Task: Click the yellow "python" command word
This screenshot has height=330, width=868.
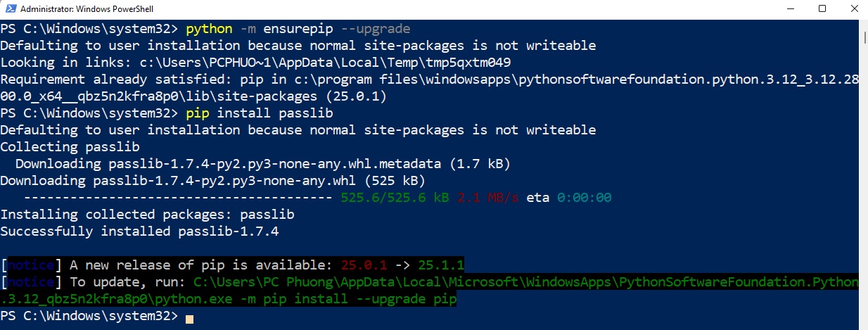Action: tap(209, 29)
